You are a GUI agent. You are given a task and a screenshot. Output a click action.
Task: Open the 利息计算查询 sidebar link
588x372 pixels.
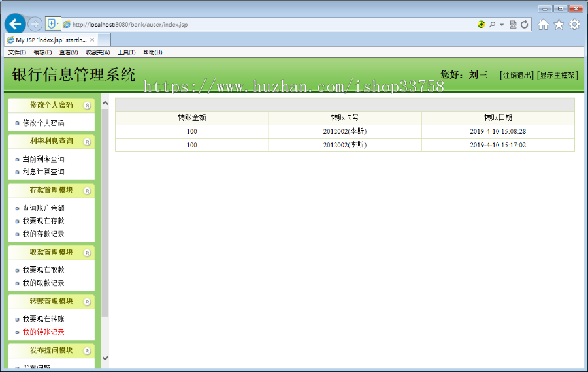point(44,172)
